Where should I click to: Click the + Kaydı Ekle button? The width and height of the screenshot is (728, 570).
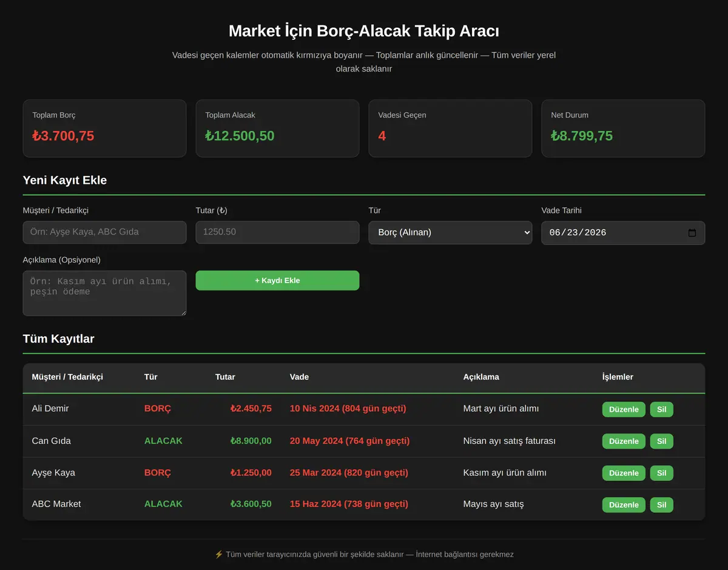tap(277, 281)
